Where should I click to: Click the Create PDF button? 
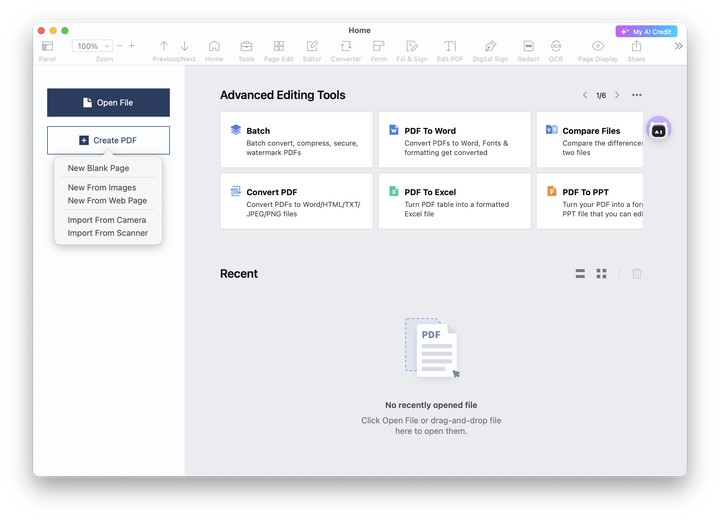pyautogui.click(x=108, y=140)
